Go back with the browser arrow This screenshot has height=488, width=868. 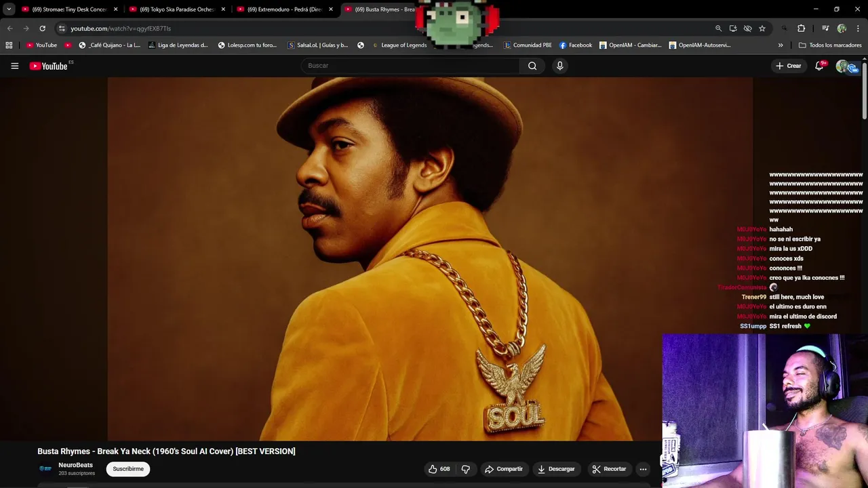coord(9,28)
